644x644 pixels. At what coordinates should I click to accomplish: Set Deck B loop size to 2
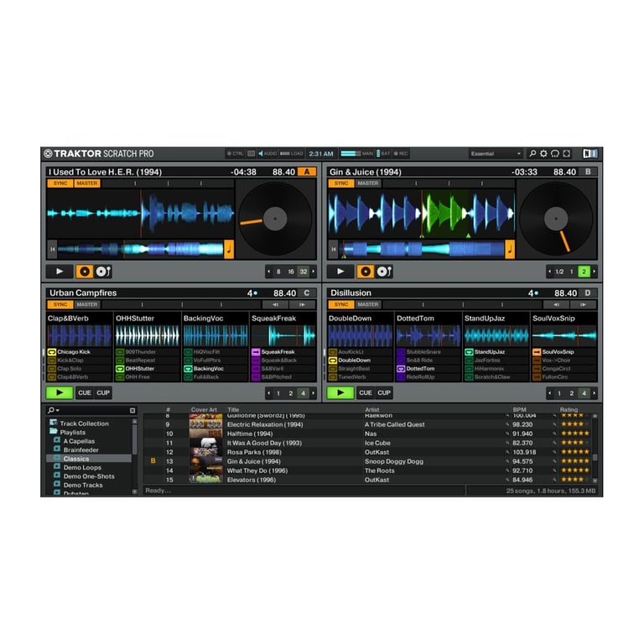pos(584,272)
